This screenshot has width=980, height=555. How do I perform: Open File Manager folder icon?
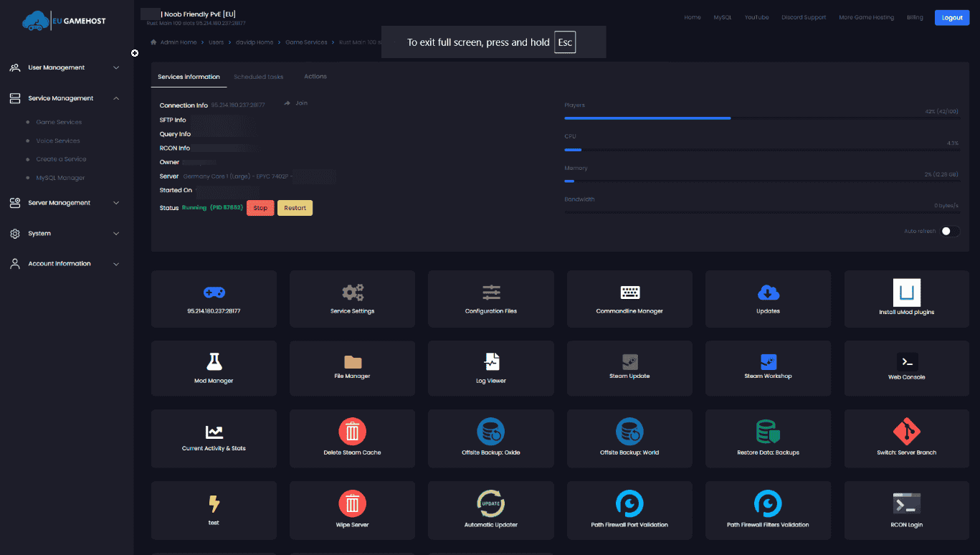tap(353, 361)
